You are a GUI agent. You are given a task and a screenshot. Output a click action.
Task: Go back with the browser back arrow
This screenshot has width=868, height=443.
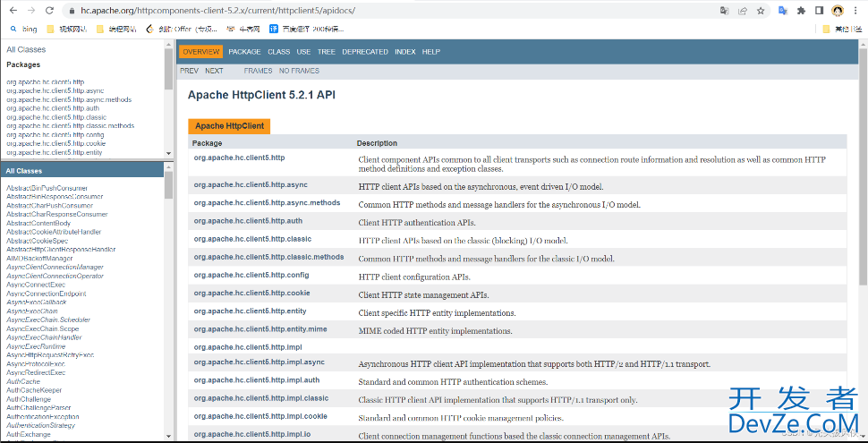click(x=13, y=11)
